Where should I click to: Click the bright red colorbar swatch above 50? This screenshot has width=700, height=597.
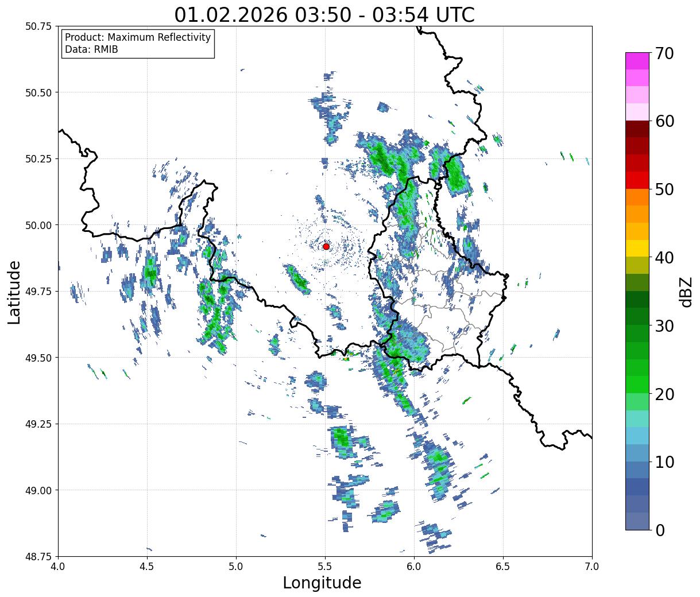637,180
